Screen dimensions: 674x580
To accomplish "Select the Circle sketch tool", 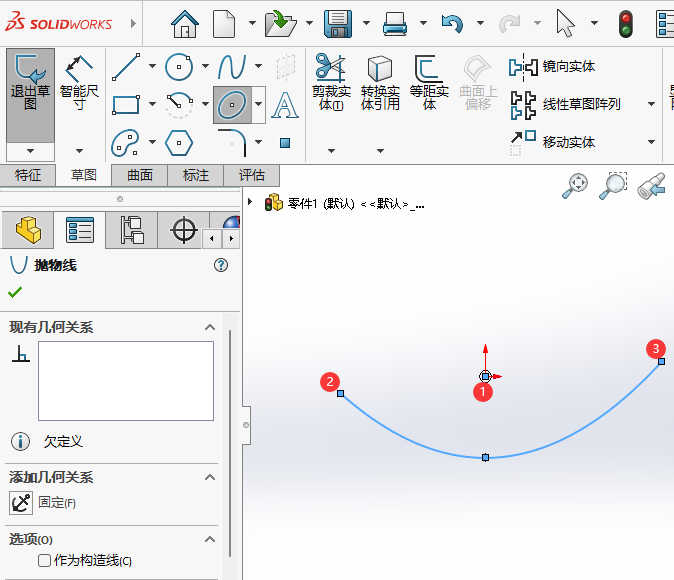I will [179, 67].
